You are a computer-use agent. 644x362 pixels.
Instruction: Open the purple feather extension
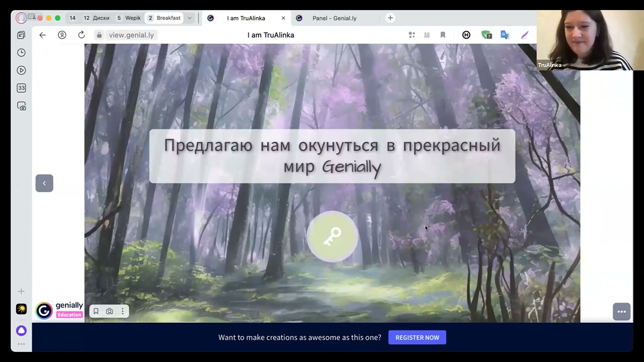(525, 35)
